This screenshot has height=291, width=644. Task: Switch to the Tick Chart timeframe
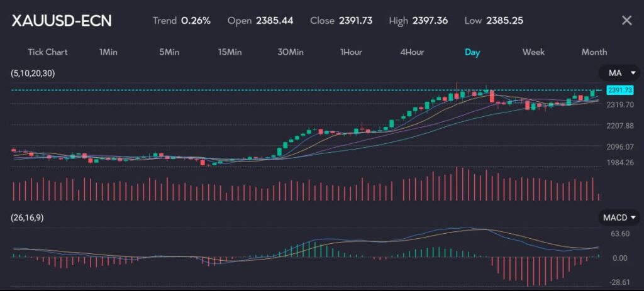[47, 52]
